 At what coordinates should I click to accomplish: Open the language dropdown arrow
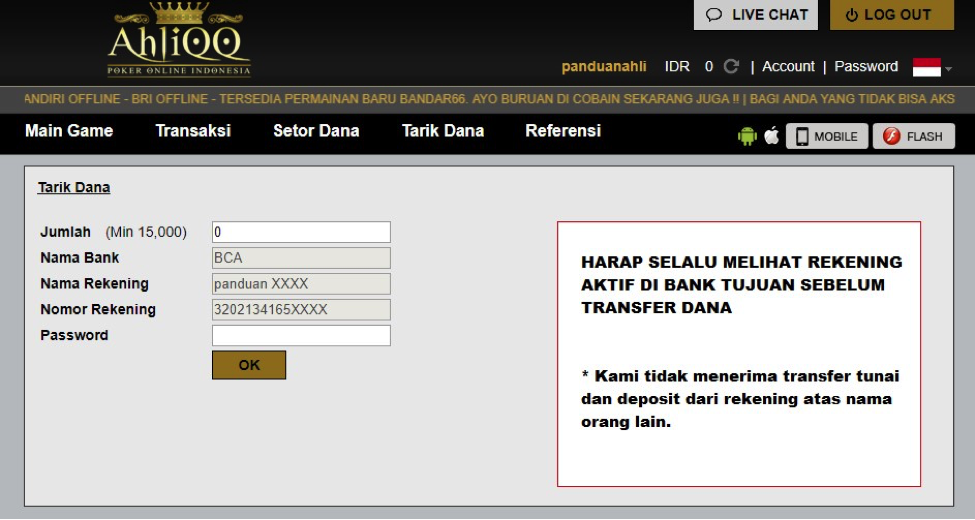948,68
